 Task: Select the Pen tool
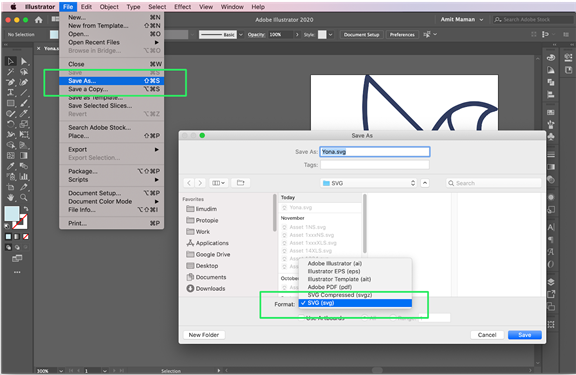11,82
